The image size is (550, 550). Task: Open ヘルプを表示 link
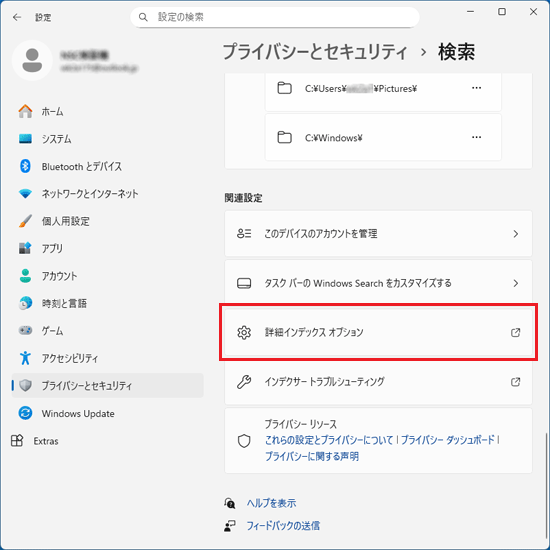click(x=271, y=503)
